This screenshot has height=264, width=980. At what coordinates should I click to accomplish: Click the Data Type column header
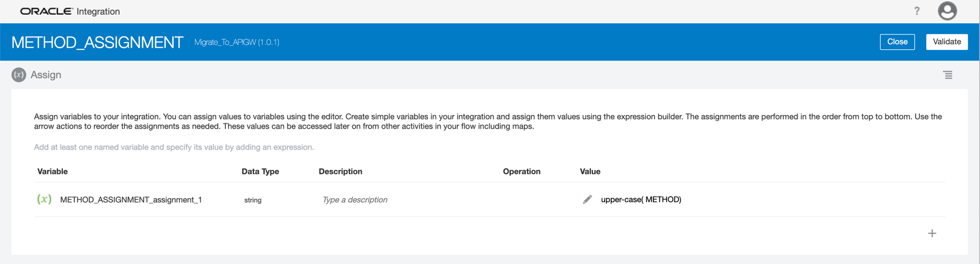click(260, 172)
